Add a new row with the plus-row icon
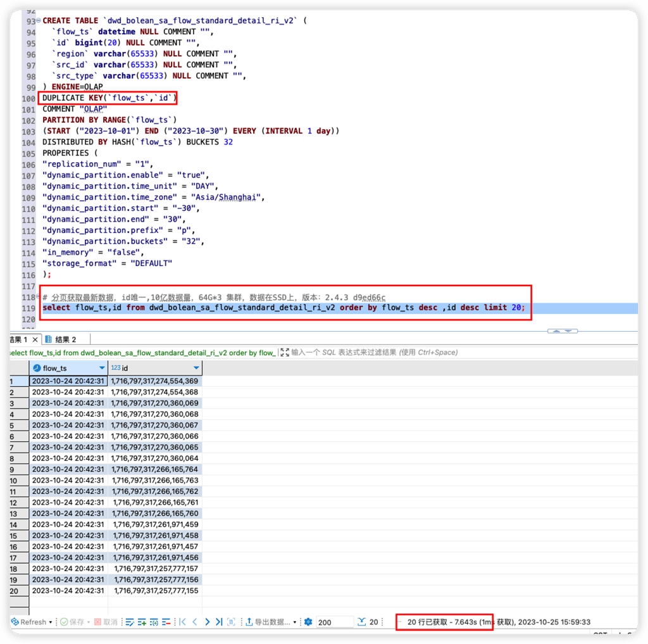 tap(142, 622)
